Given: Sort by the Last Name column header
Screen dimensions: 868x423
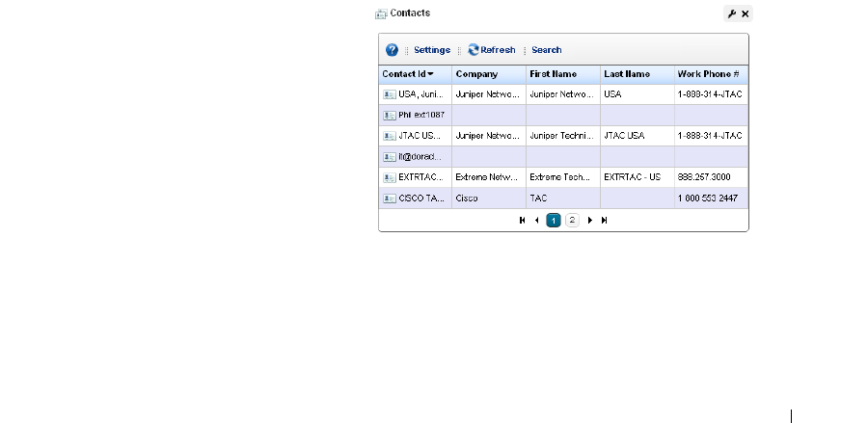Looking at the screenshot, I should pyautogui.click(x=637, y=74).
